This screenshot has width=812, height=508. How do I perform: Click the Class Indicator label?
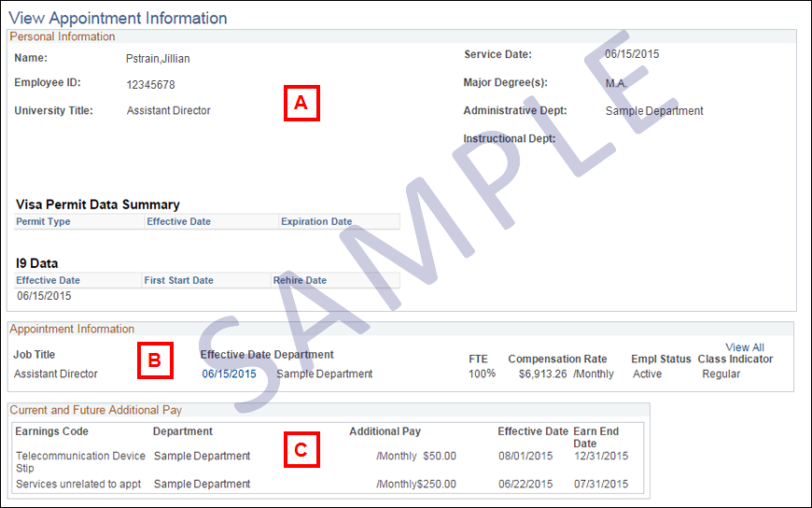[735, 359]
